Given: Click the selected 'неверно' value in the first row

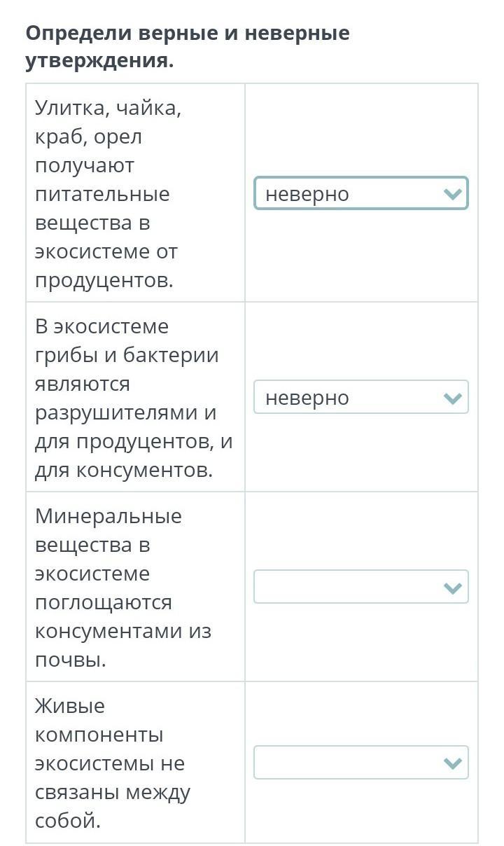Looking at the screenshot, I should 307,194.
